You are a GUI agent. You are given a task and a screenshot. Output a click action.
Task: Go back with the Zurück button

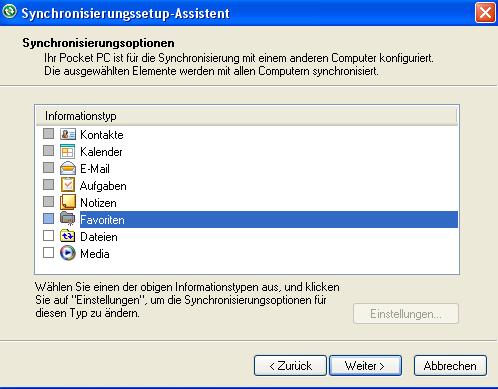click(x=290, y=366)
